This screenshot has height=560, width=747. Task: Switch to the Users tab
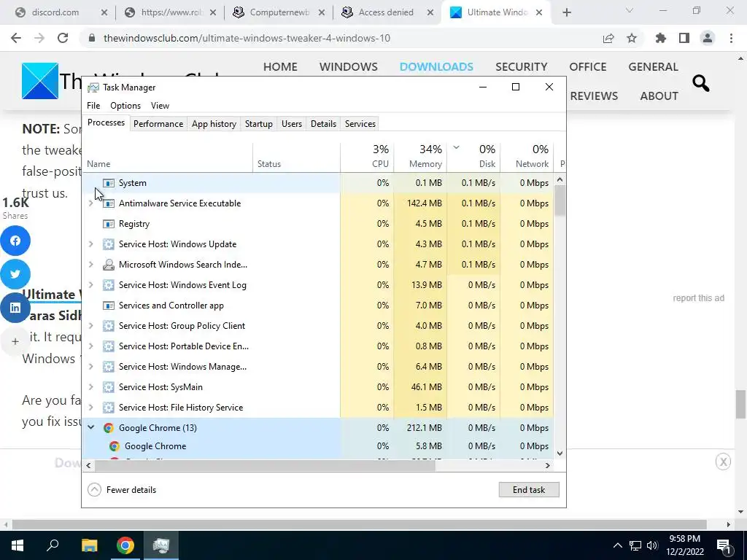[292, 124]
